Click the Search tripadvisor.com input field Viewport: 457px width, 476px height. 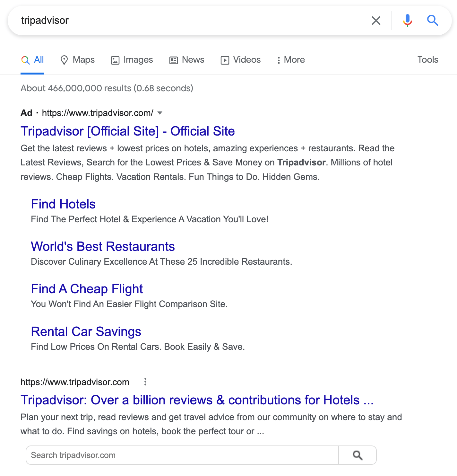pos(182,455)
